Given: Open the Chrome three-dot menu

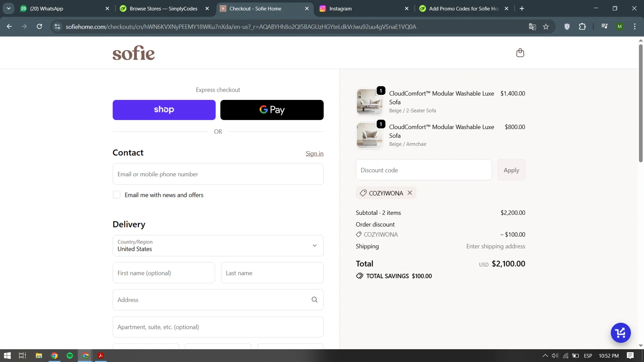Looking at the screenshot, I should 635,27.
